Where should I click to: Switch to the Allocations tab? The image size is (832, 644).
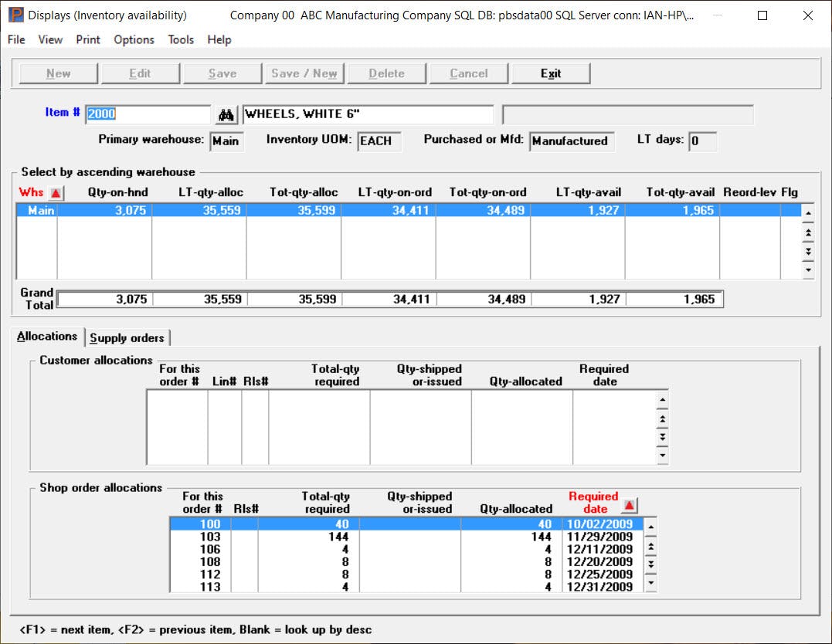[47, 336]
